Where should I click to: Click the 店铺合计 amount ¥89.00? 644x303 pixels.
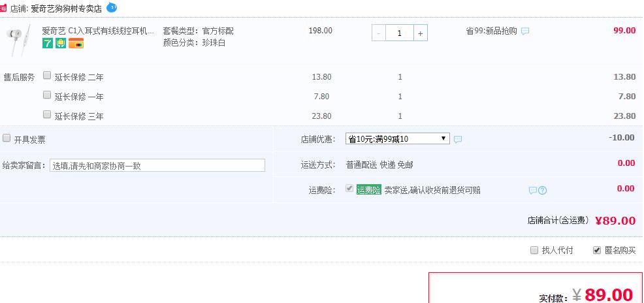point(615,221)
